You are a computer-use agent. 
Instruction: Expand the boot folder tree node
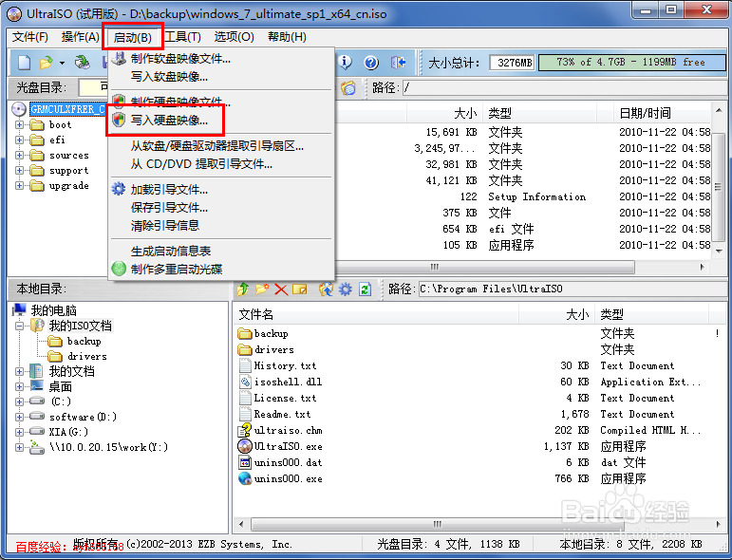19,124
